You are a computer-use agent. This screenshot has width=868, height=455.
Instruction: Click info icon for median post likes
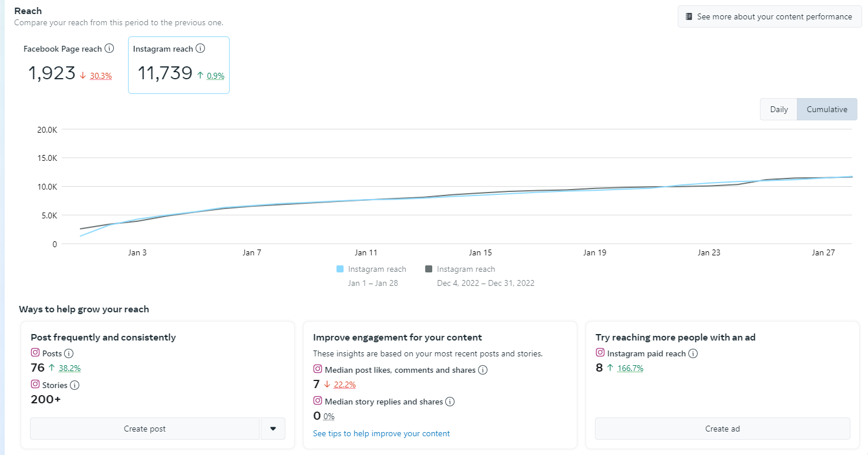click(x=483, y=370)
